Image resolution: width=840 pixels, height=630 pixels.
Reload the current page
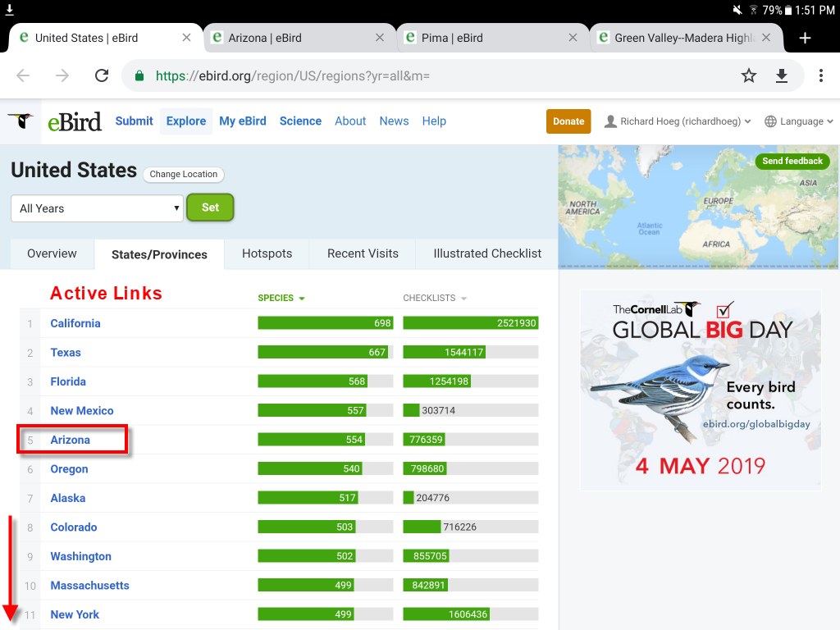pyautogui.click(x=101, y=75)
